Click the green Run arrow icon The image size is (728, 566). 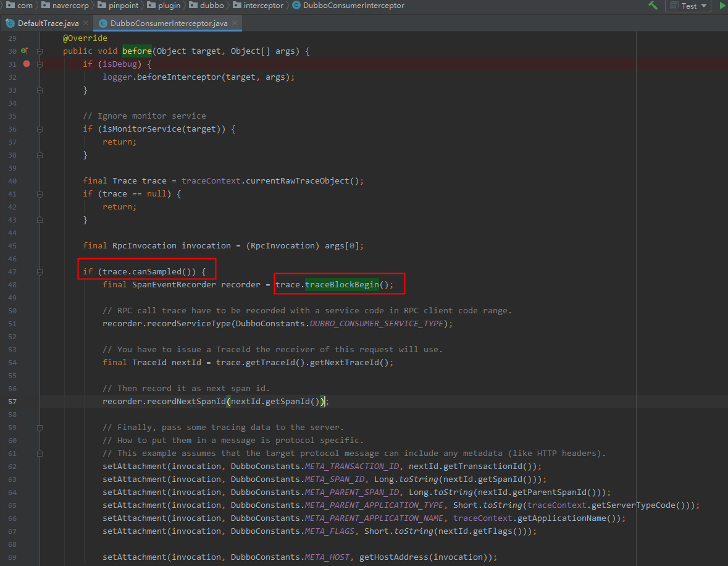point(723,6)
